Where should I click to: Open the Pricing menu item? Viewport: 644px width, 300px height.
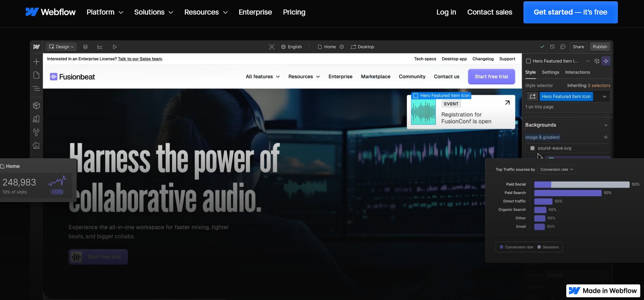(294, 12)
